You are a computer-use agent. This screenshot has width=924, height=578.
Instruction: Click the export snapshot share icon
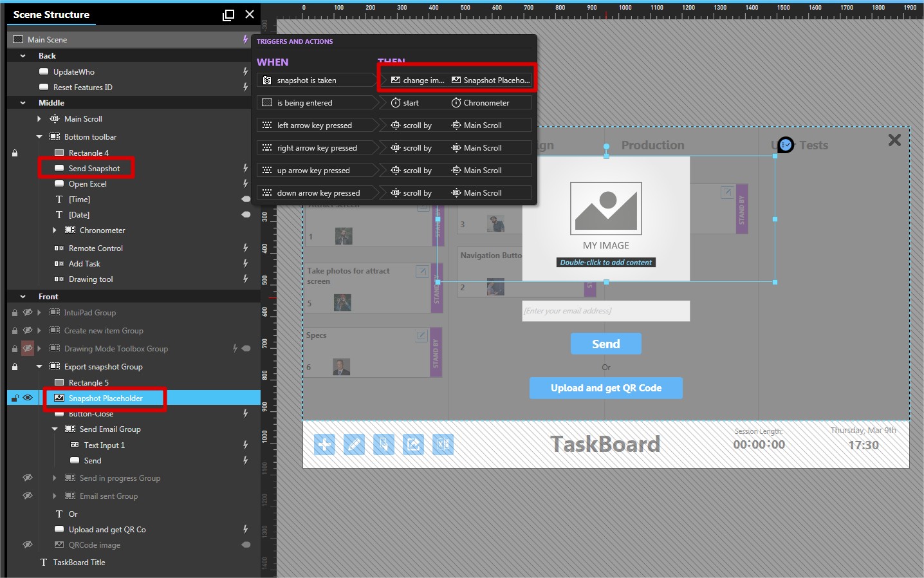click(x=413, y=444)
